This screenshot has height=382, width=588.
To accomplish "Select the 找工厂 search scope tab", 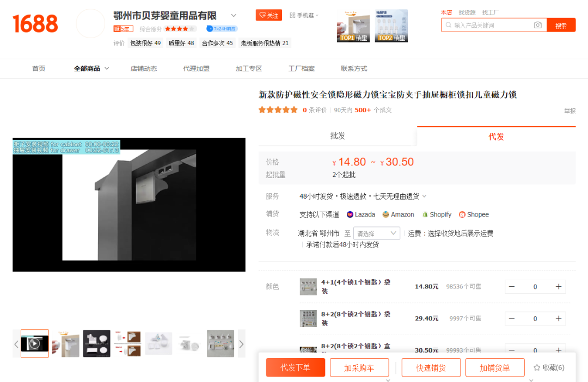I will [x=491, y=13].
